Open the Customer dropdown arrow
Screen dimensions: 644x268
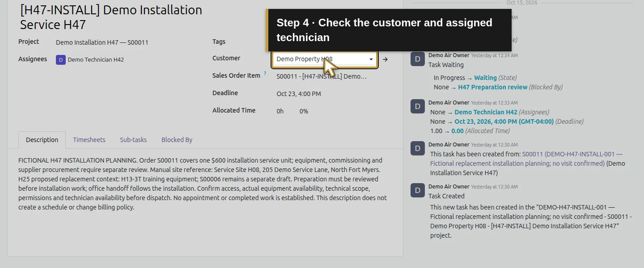tap(371, 59)
